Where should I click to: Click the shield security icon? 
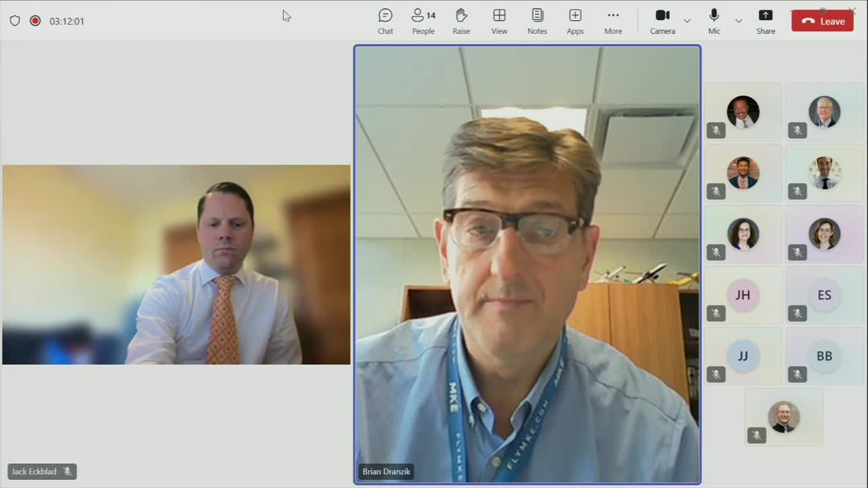click(x=15, y=21)
